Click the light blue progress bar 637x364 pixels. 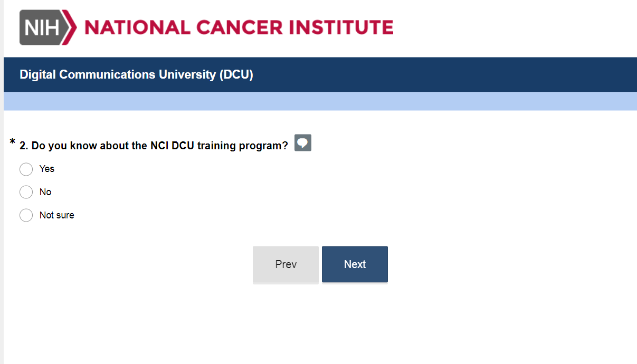coord(320,101)
